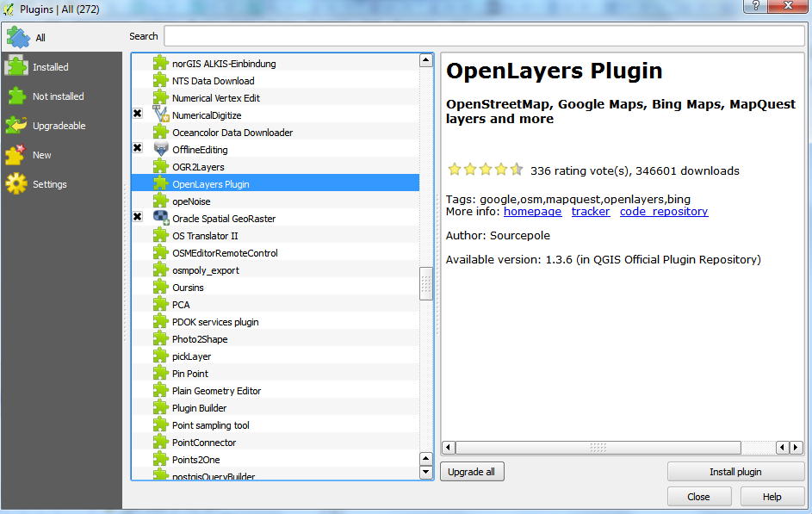This screenshot has width=812, height=514.
Task: Click the details pane far-right scroll arrow
Action: [796, 447]
